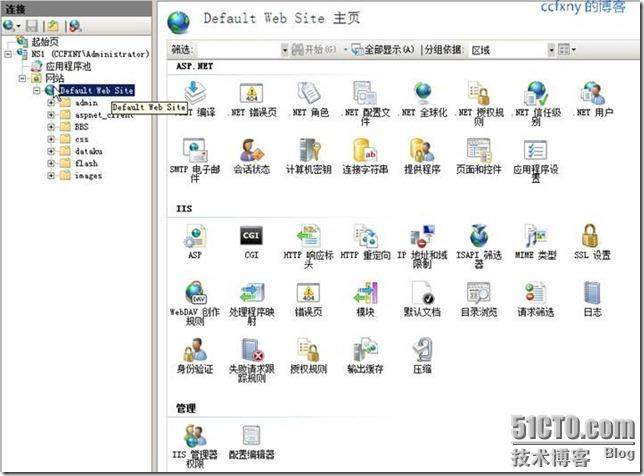Open .NET 配置文件 feature
The image size is (644, 476).
point(365,103)
